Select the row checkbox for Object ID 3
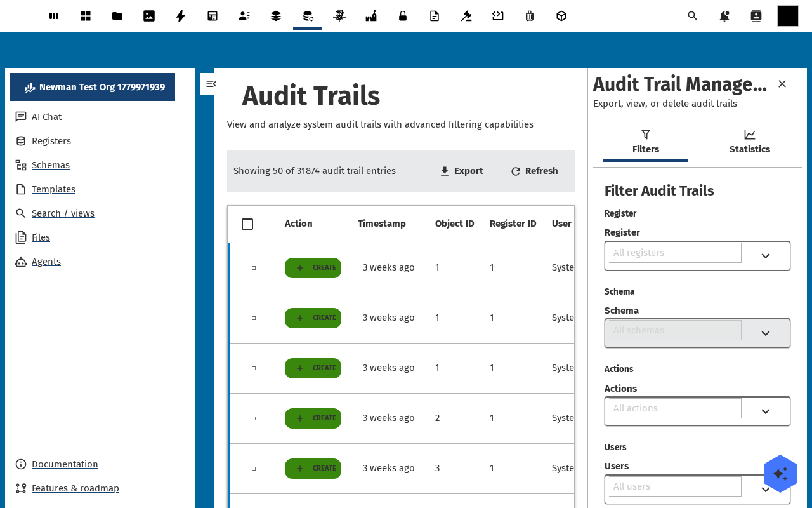The image size is (812, 508). click(254, 469)
